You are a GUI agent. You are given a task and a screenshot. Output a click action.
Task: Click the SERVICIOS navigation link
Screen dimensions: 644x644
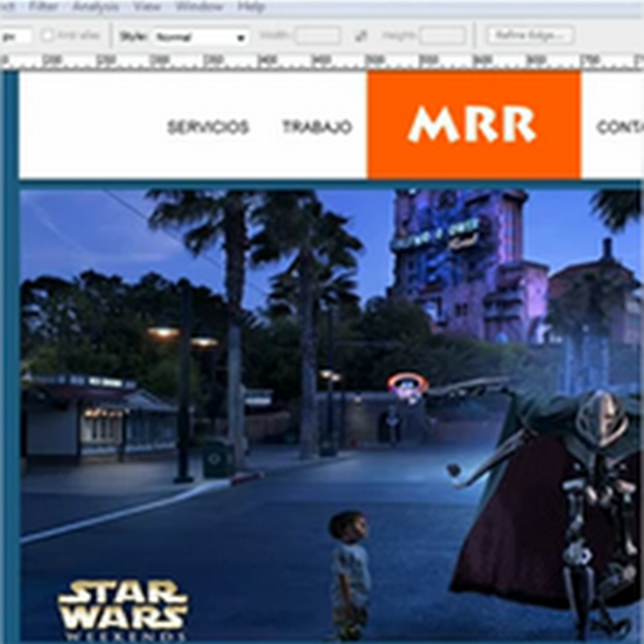pos(208,127)
